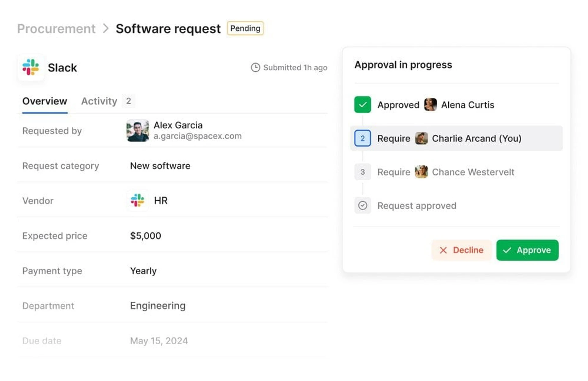The image size is (588, 381).
Task: Click the a.garcia@spacex.com email address
Action: 198,136
